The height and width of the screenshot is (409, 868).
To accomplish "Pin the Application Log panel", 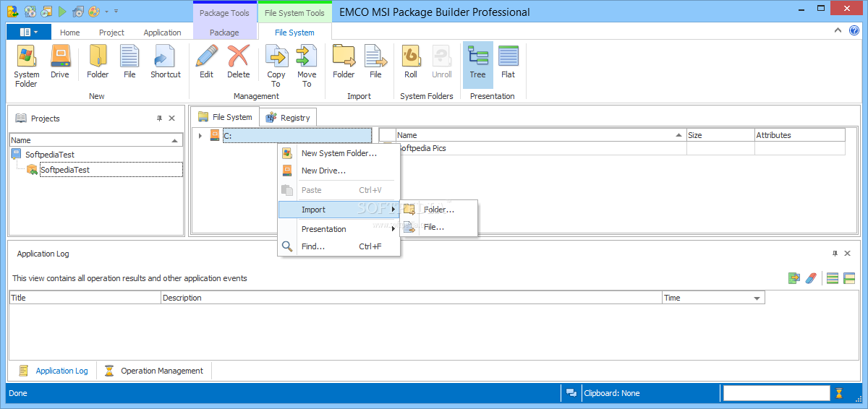I will (x=835, y=254).
